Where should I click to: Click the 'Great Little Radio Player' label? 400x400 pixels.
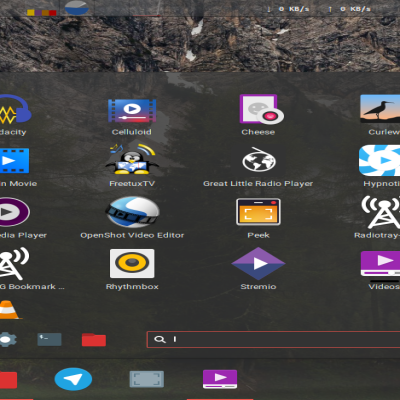point(258,184)
